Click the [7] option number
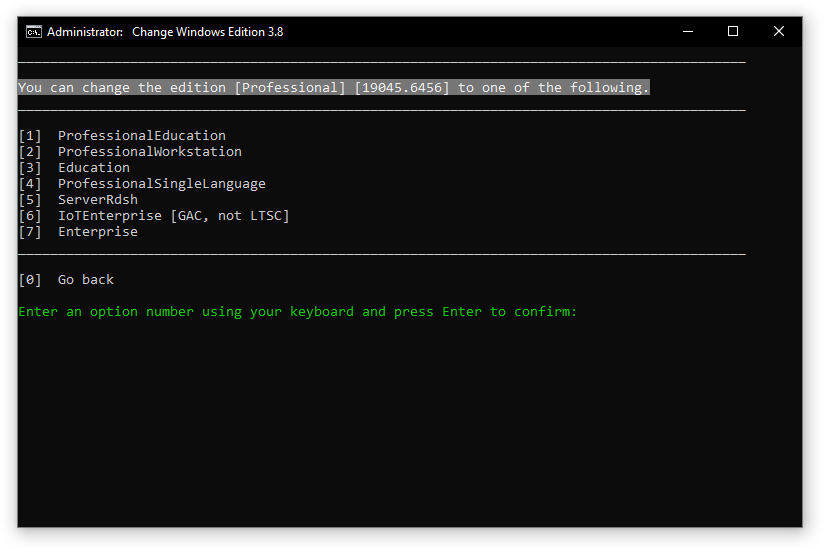Viewport: 824px width, 550px height. click(30, 232)
